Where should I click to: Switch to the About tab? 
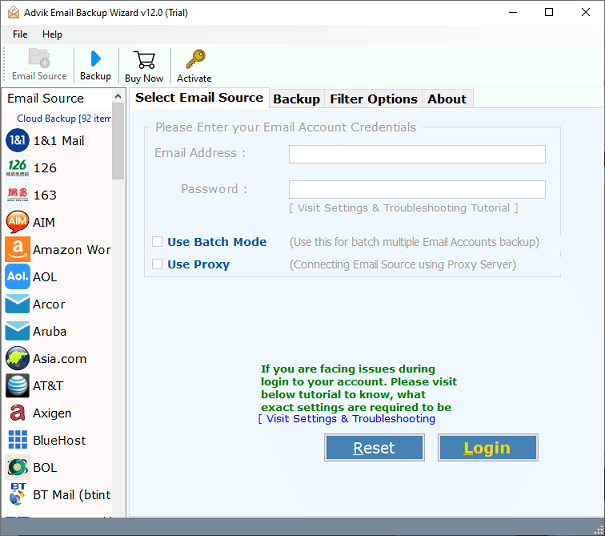tap(446, 99)
